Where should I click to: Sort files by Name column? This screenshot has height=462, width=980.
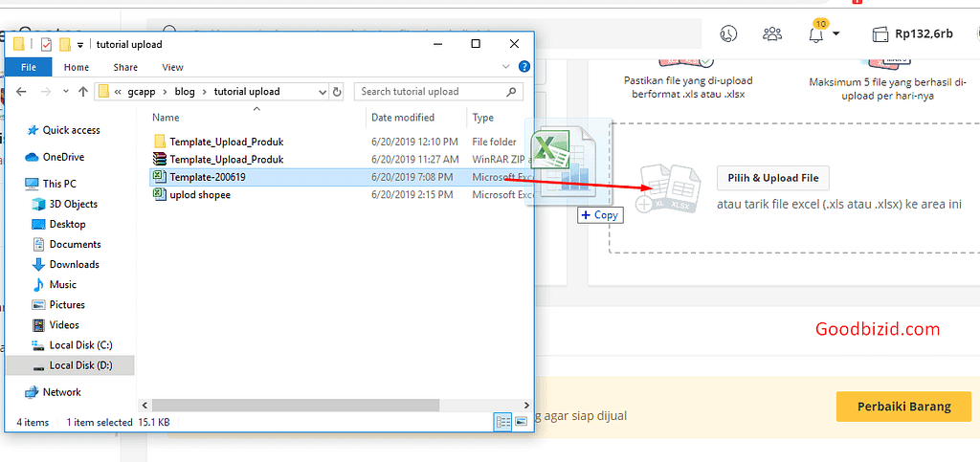coord(166,118)
